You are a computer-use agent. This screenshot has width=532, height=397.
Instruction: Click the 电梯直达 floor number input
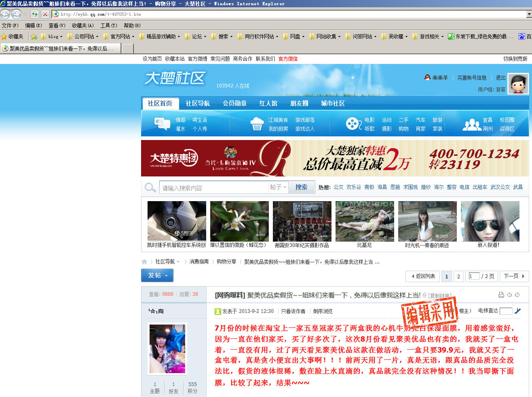(506, 311)
